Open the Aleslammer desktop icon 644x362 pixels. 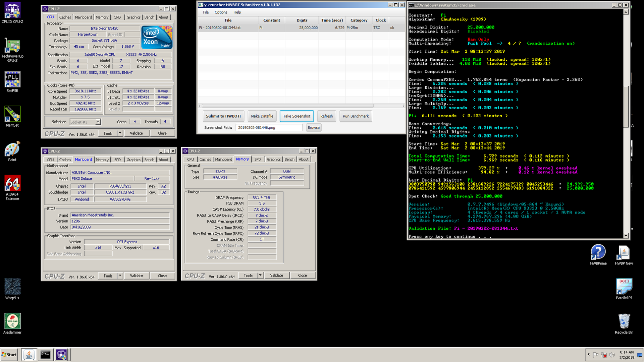(x=12, y=323)
